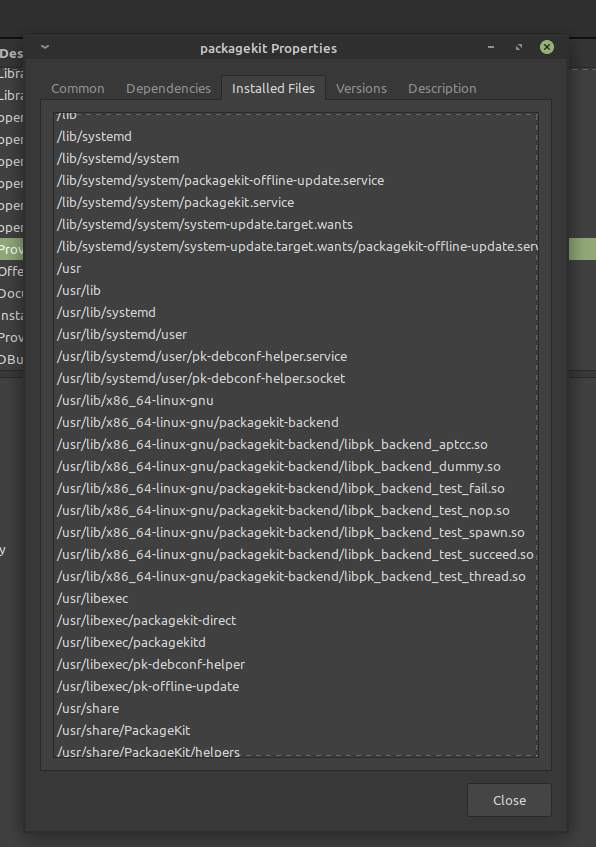Select the Installed Files tab

[x=273, y=89]
